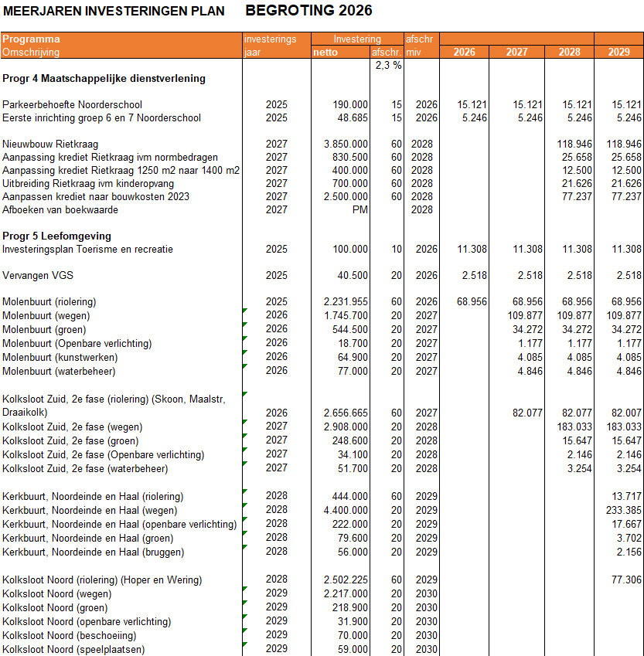Select the Parkeerbehoefte Noorderschool row label

tap(72, 104)
